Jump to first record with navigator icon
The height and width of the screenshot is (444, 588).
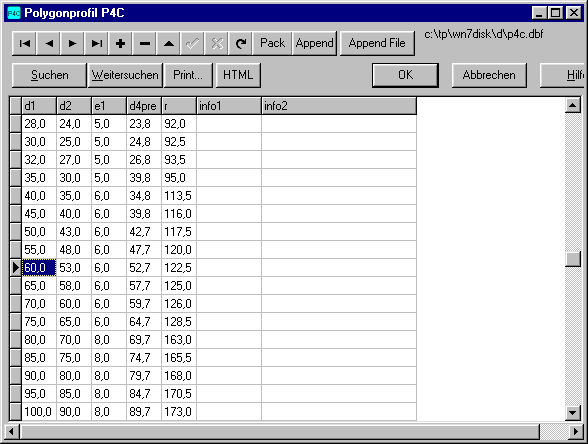24,44
